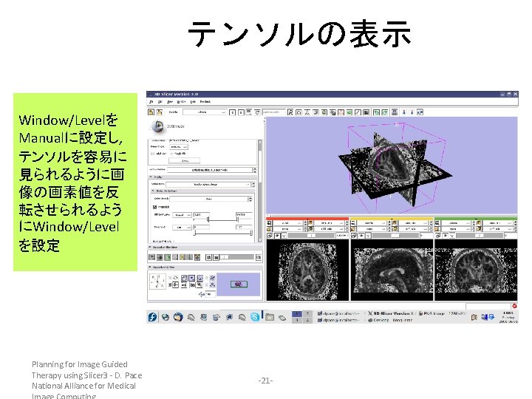Open the Window/Level mode dropdown
This screenshot has width=532, height=399.
point(182,215)
